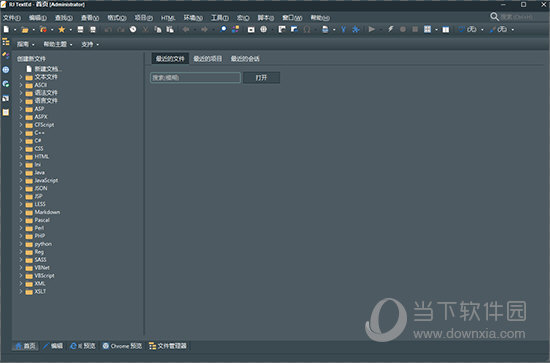Open dropdown arrow next to new file icon
Viewport: 550px width, 363px height.
(x=15, y=30)
